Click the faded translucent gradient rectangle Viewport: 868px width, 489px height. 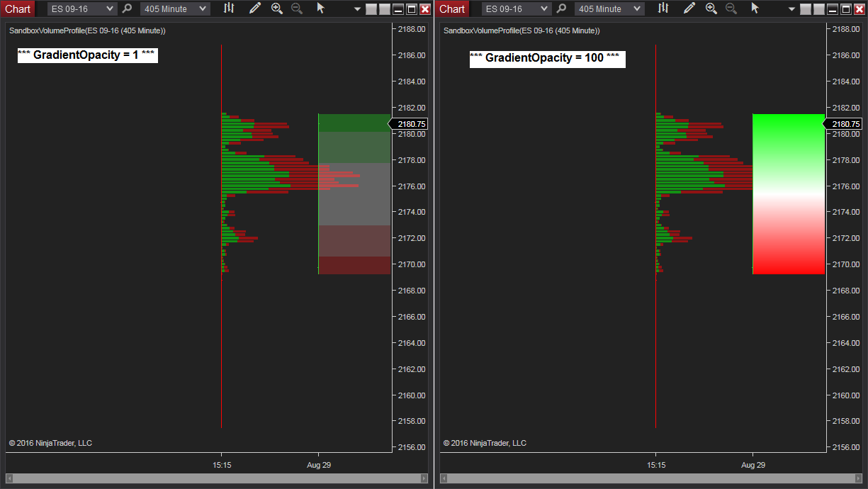[x=354, y=193]
